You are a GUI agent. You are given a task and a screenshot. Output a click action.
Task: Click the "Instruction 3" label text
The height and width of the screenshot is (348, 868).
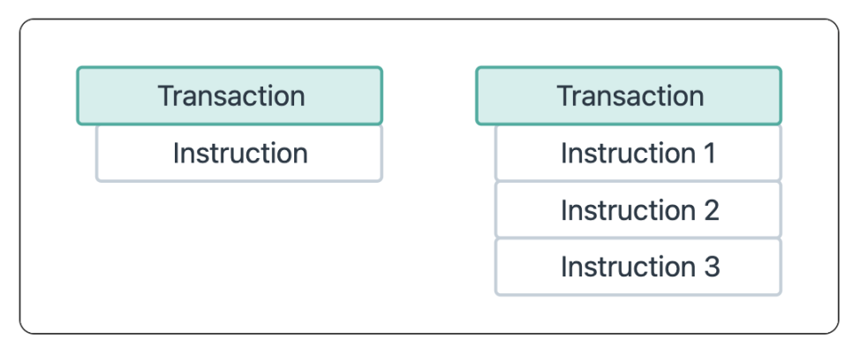point(640,267)
